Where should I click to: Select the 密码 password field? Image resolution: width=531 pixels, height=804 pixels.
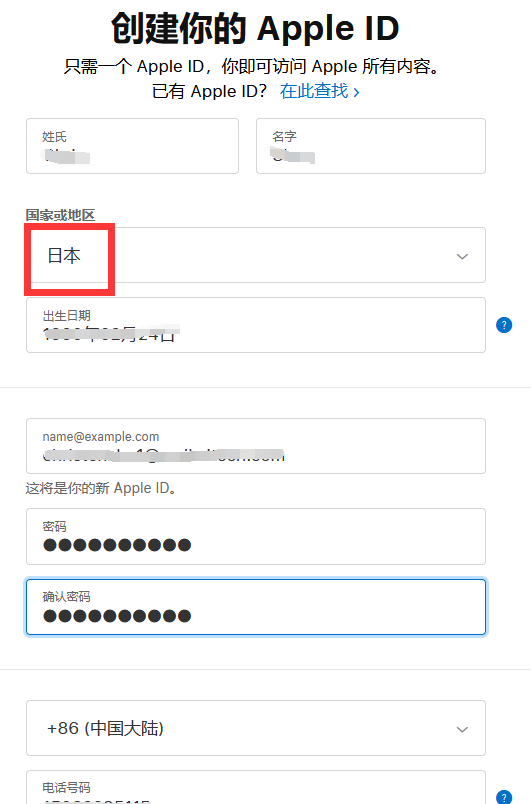click(256, 536)
